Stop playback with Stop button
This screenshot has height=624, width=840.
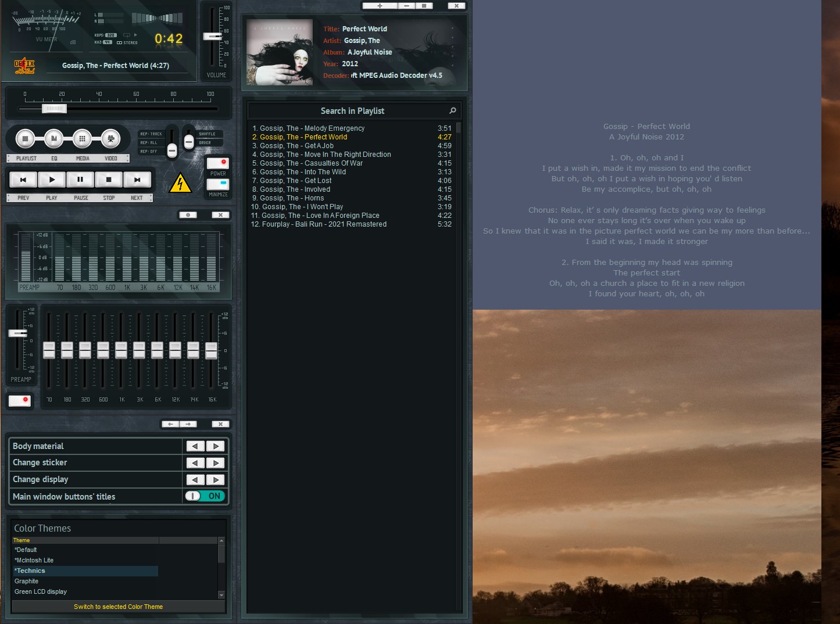109,180
